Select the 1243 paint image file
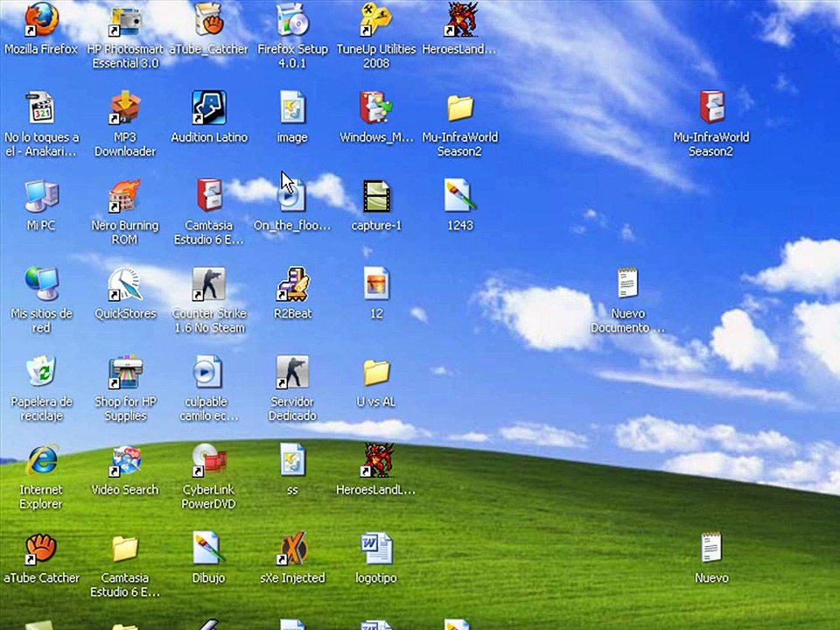 pos(459,195)
